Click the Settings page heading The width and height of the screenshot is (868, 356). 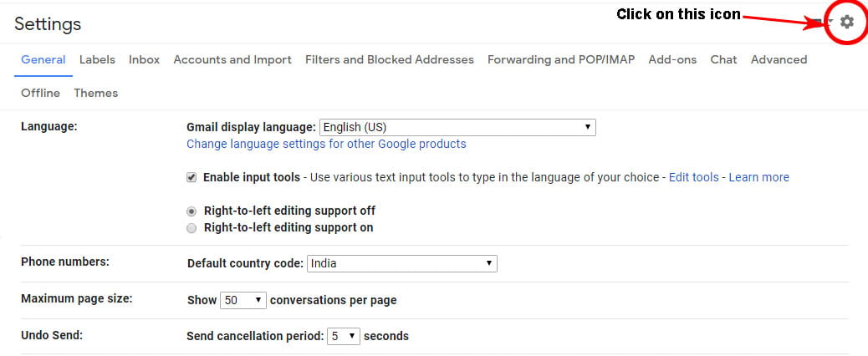coord(48,23)
